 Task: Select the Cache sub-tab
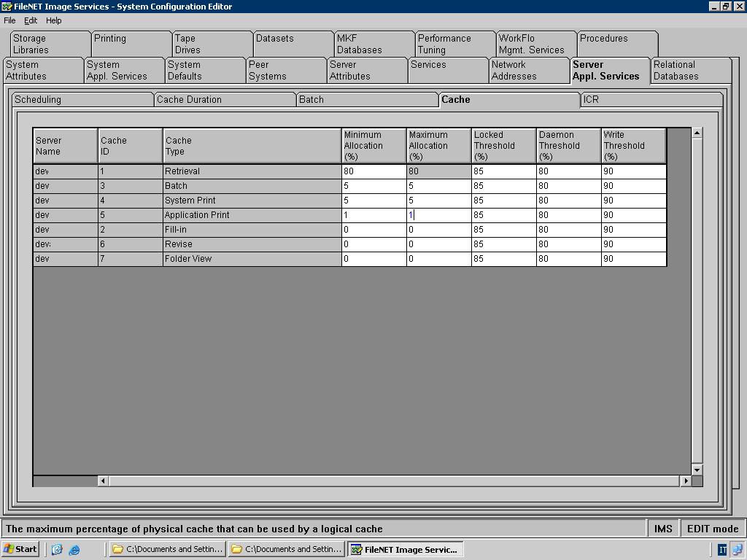[508, 99]
